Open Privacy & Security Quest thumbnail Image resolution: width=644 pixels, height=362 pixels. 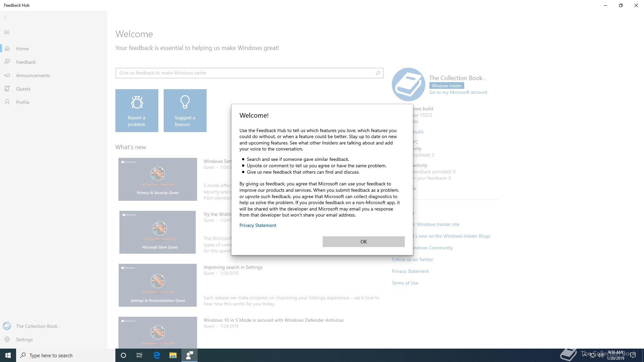tap(158, 179)
